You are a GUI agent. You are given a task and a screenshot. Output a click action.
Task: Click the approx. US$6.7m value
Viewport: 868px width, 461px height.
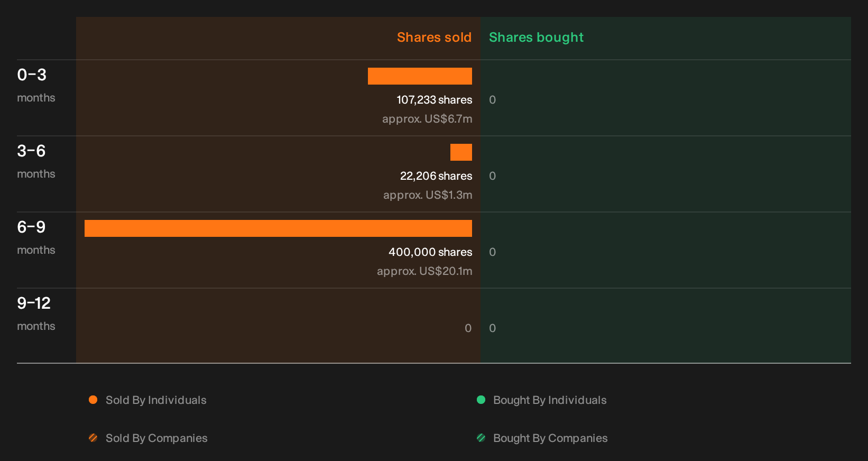(427, 119)
